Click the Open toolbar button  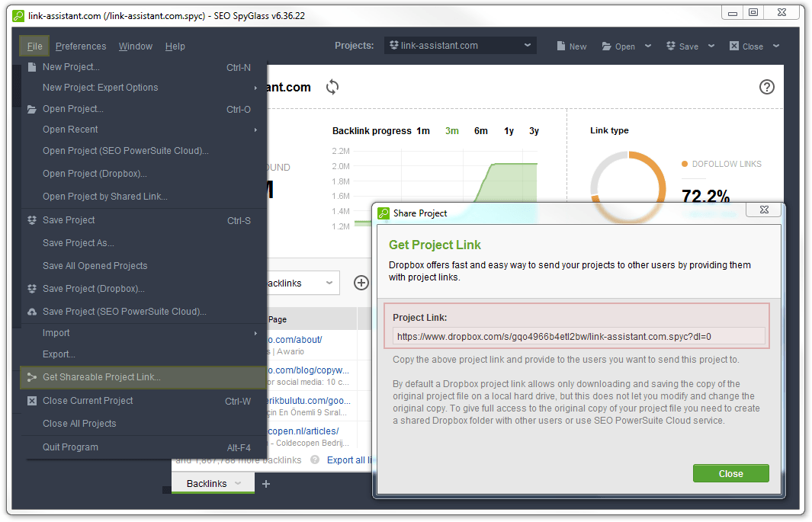[618, 46]
